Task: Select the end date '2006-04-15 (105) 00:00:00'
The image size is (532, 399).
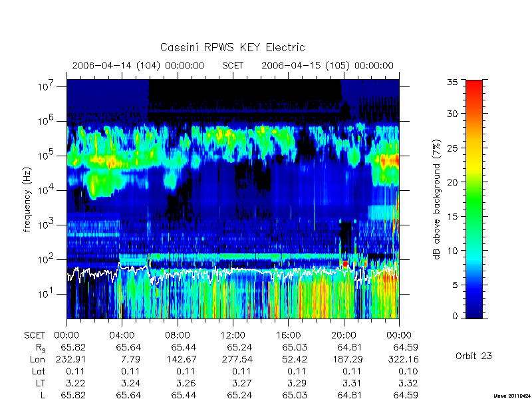Action: 327,65
